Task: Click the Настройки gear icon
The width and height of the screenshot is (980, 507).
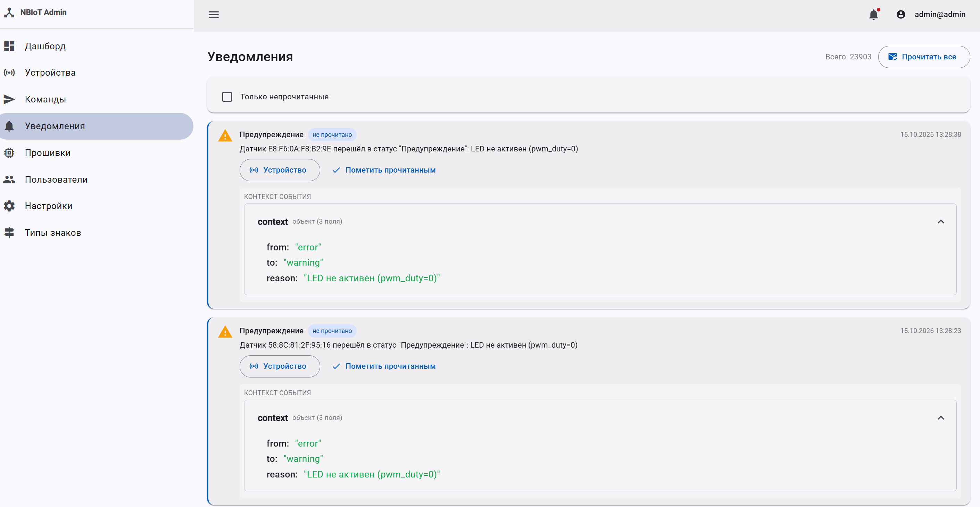Action: pos(9,206)
